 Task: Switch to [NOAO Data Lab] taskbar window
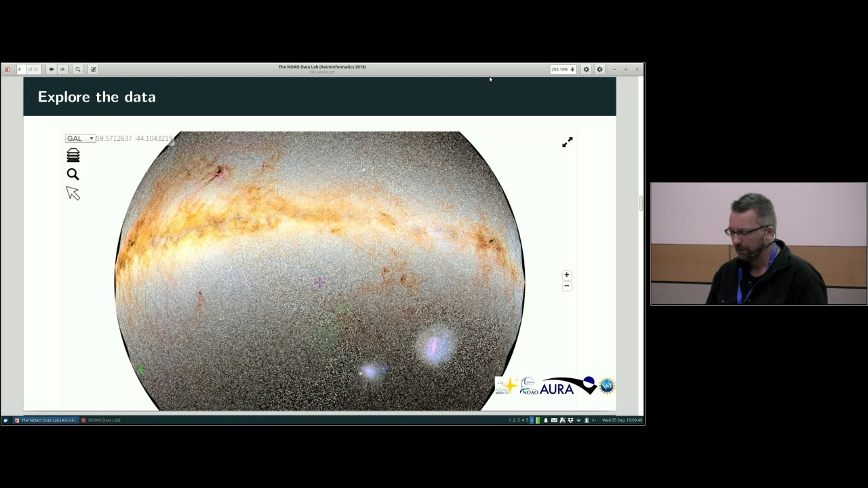pyautogui.click(x=101, y=420)
